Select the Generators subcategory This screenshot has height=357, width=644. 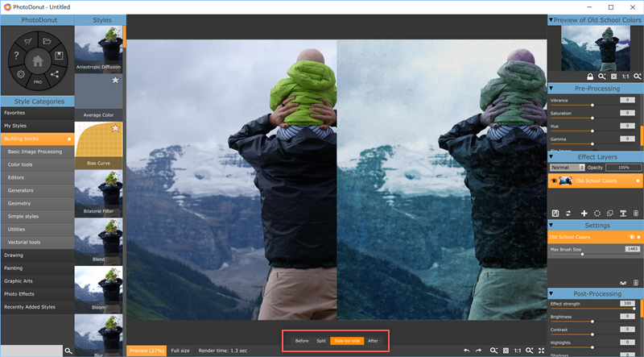coord(37,190)
